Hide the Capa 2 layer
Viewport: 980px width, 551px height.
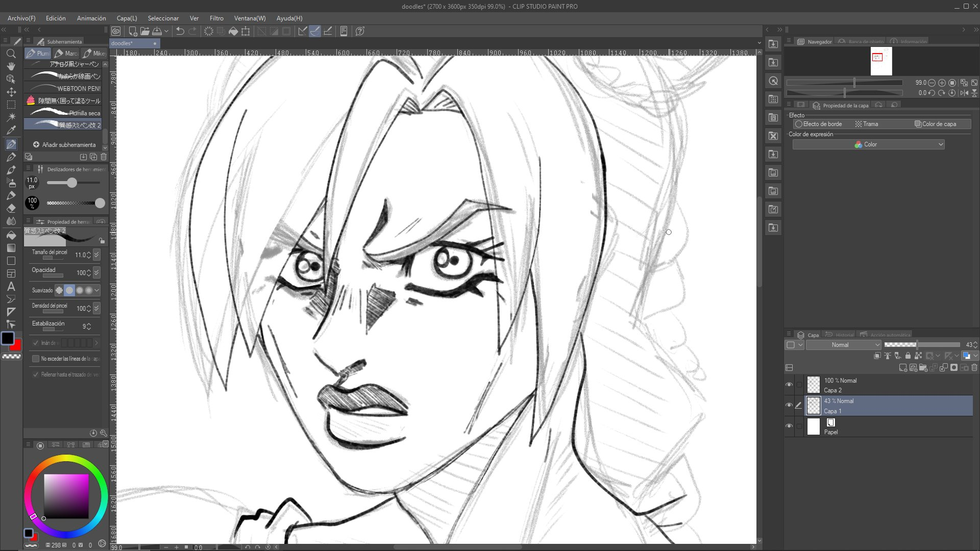(789, 385)
